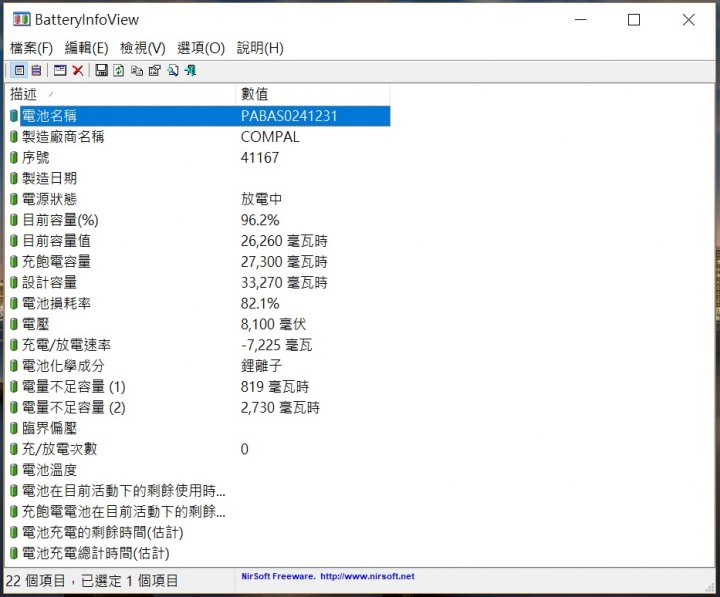The width and height of the screenshot is (720, 597).
Task: Click the value 33,270 毫瓦時
Action: (x=284, y=282)
